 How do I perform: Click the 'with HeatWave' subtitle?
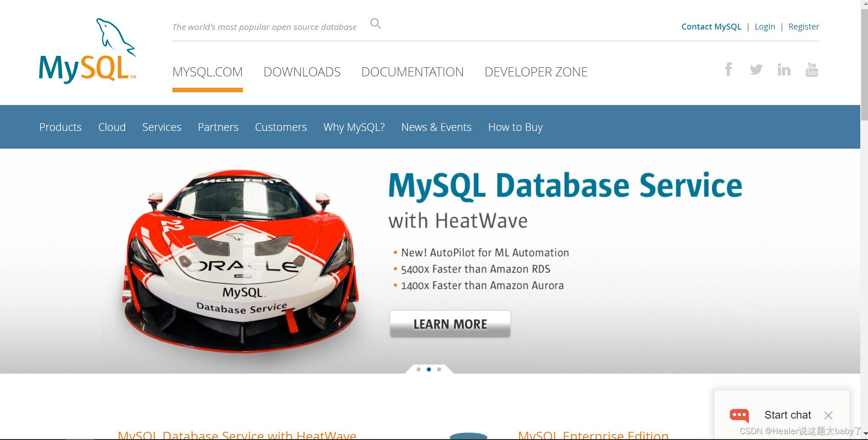click(x=458, y=221)
